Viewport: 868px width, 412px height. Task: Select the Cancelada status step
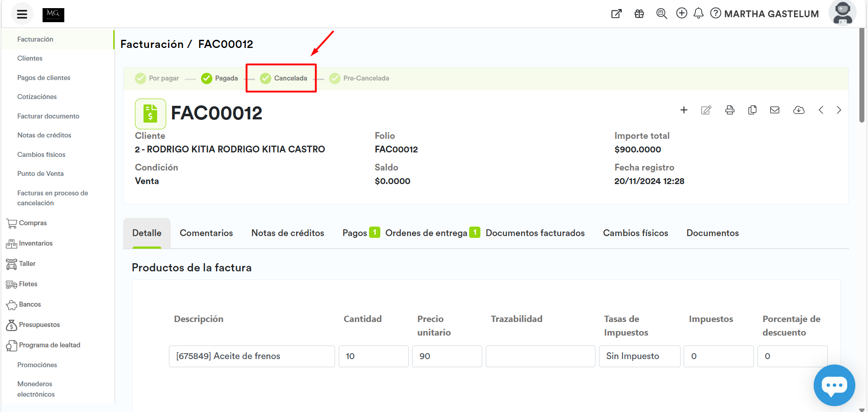[284, 78]
